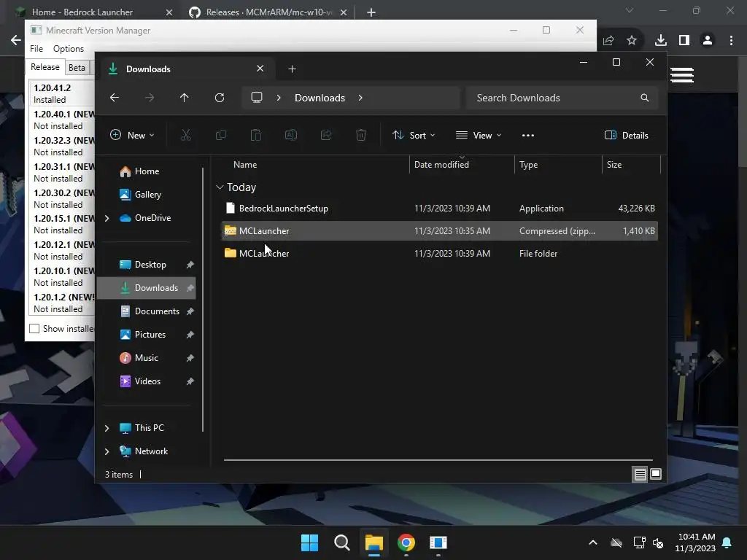Screen dimensions: 747x560
Task: Open the New dropdown
Action: 132,135
